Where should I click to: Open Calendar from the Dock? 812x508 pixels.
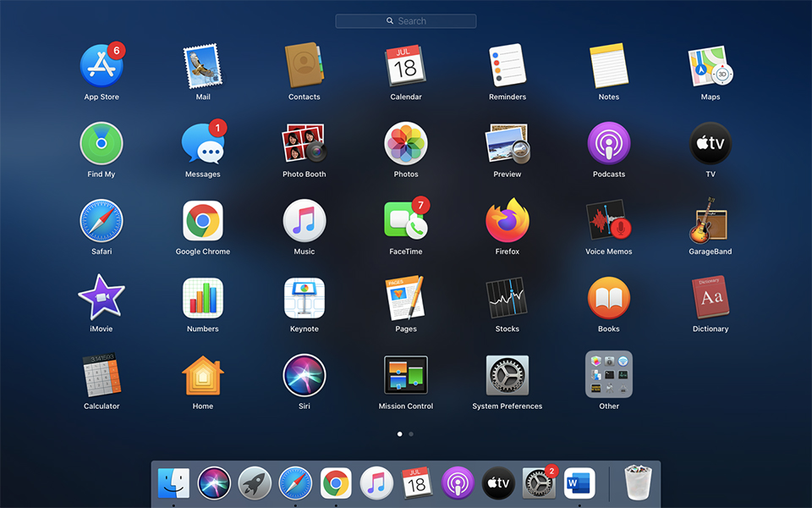[x=417, y=483]
